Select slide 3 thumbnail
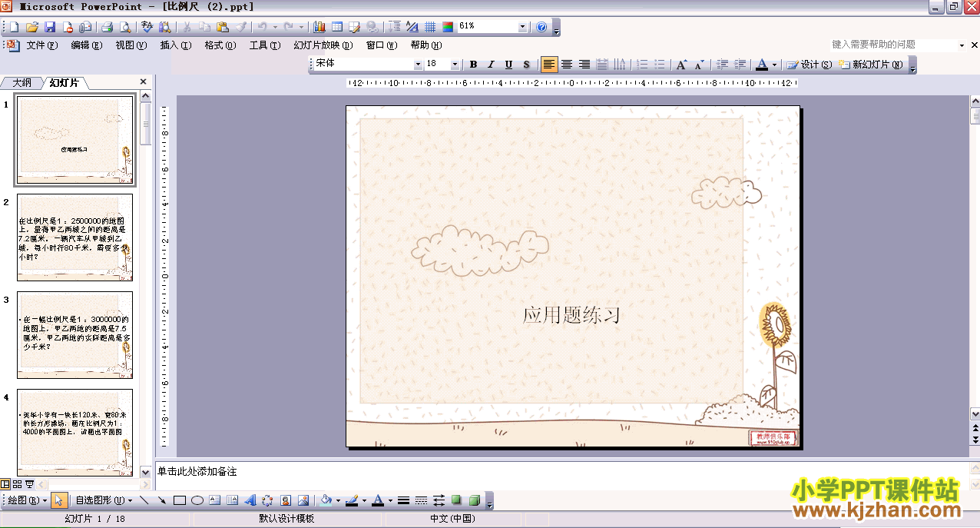Viewport: 980px width, 528px height. [74, 334]
